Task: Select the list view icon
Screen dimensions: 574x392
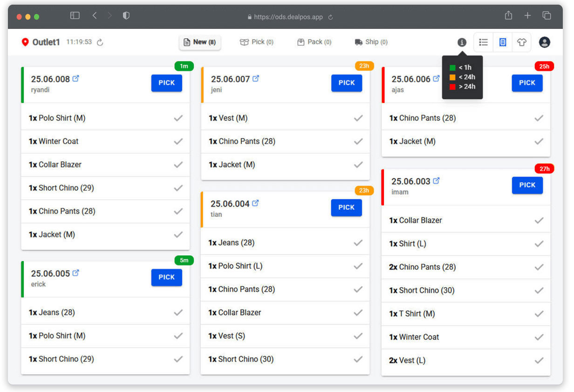Action: point(483,42)
